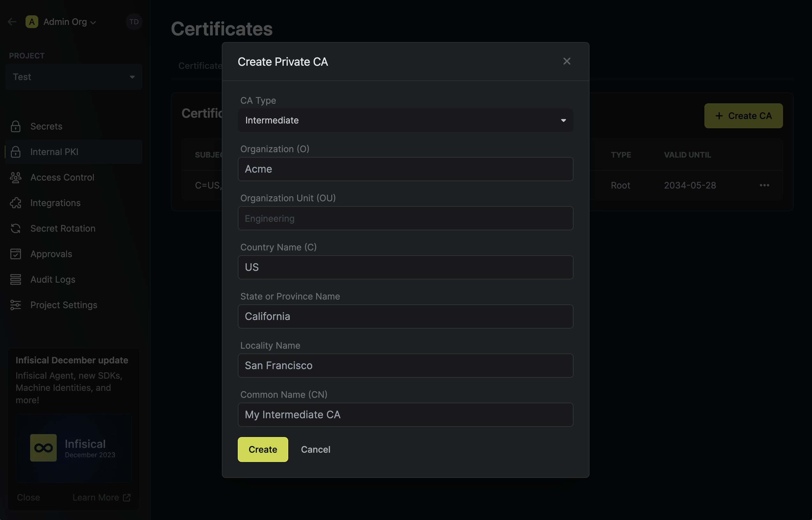812x520 pixels.
Task: Click the Access Control people icon
Action: tap(16, 177)
